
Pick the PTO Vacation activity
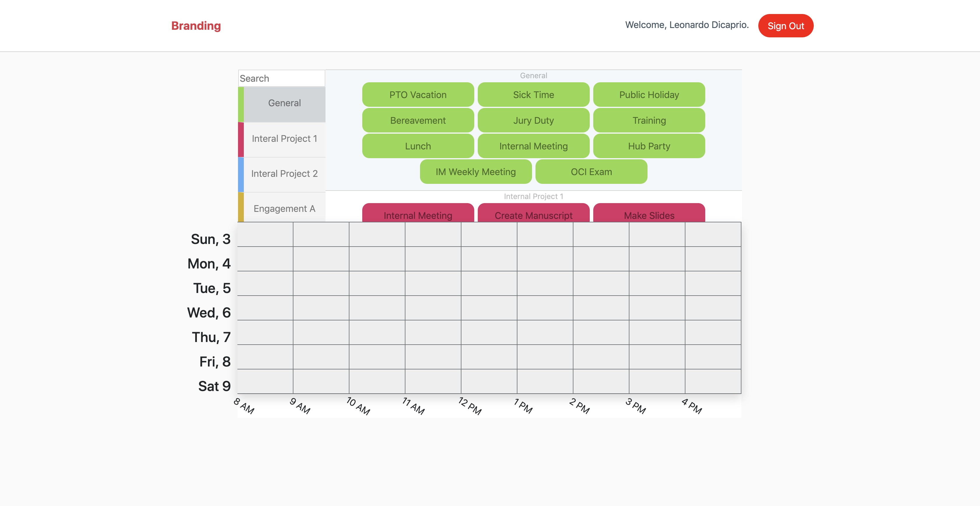(x=418, y=95)
